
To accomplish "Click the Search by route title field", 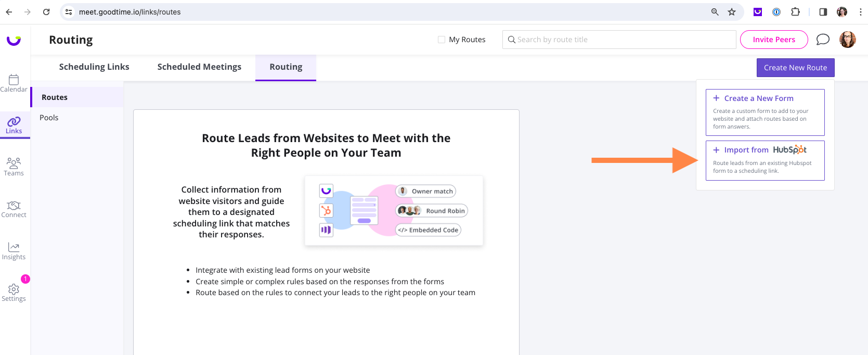I will 619,40.
